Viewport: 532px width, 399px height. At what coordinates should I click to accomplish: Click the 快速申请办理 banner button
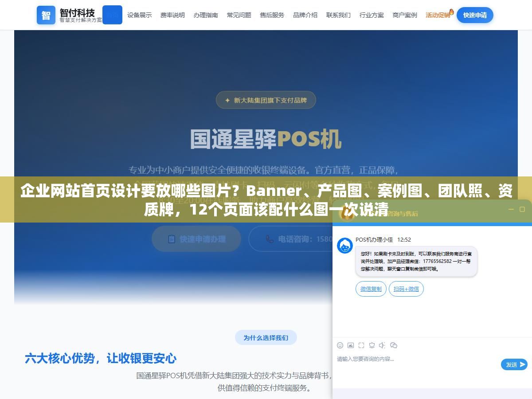[x=196, y=239]
